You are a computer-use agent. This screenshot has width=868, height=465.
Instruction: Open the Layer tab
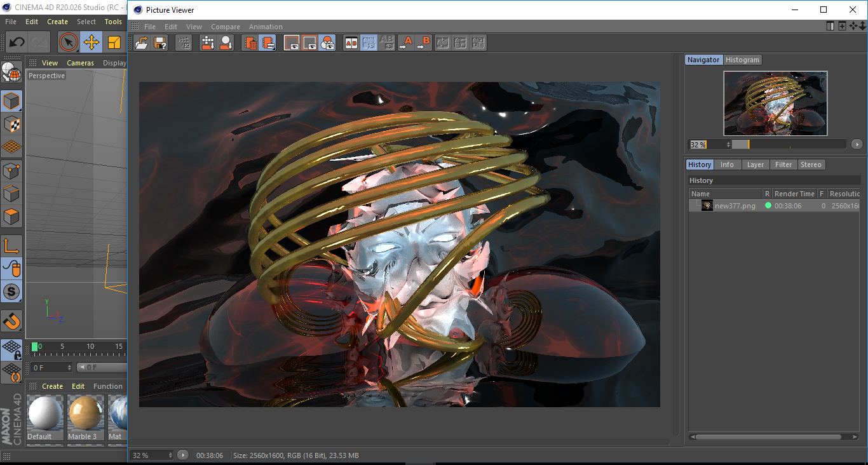tap(756, 165)
